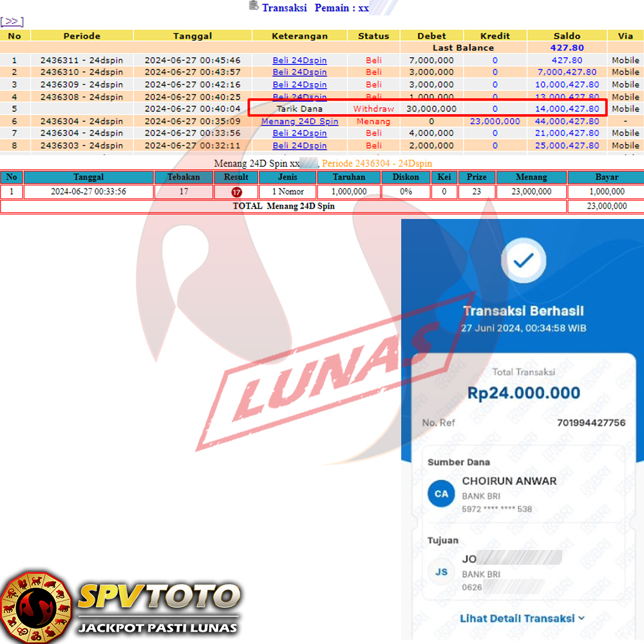Click the Last Balance 427.80 value
The image size is (644, 644).
[567, 48]
